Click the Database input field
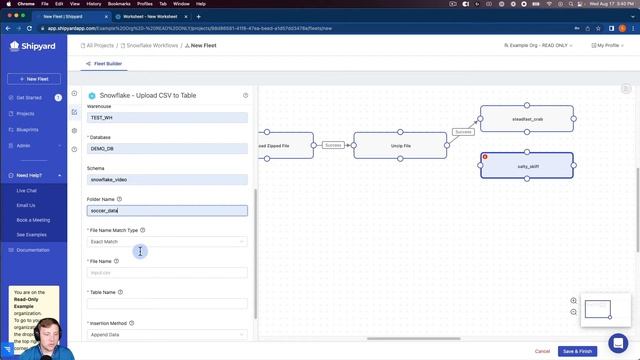This screenshot has height=360, width=640. point(167,149)
